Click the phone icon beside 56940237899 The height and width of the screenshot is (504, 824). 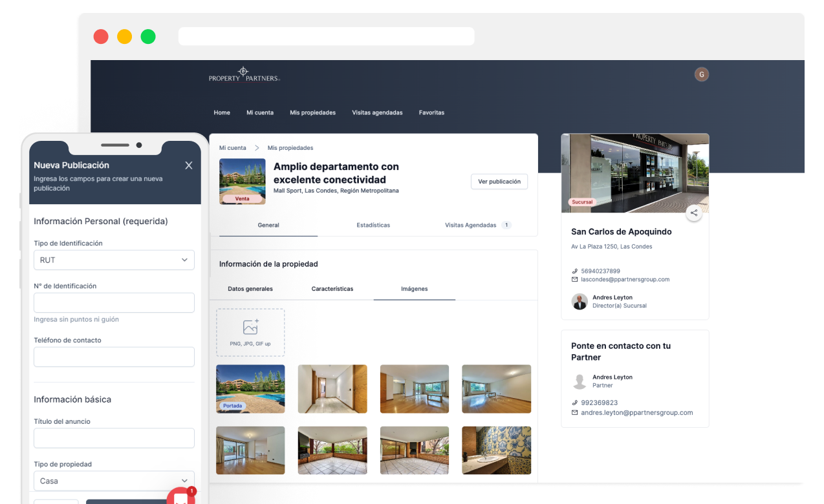click(575, 271)
